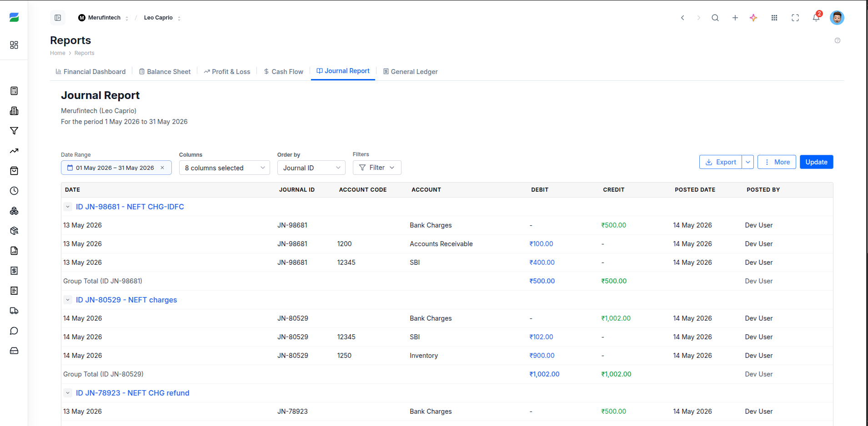Click Home breadcrumb link
This screenshot has width=868, height=426.
click(x=58, y=53)
